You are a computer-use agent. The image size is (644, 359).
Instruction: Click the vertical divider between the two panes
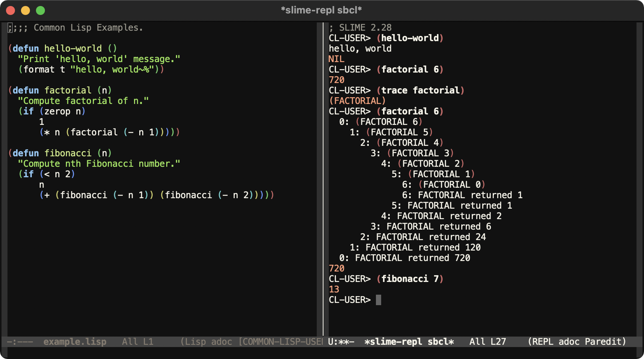323,179
